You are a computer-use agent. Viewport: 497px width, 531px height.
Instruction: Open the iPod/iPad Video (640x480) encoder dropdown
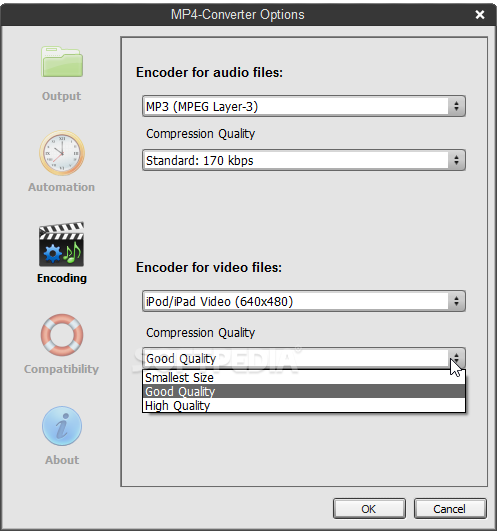coord(304,301)
